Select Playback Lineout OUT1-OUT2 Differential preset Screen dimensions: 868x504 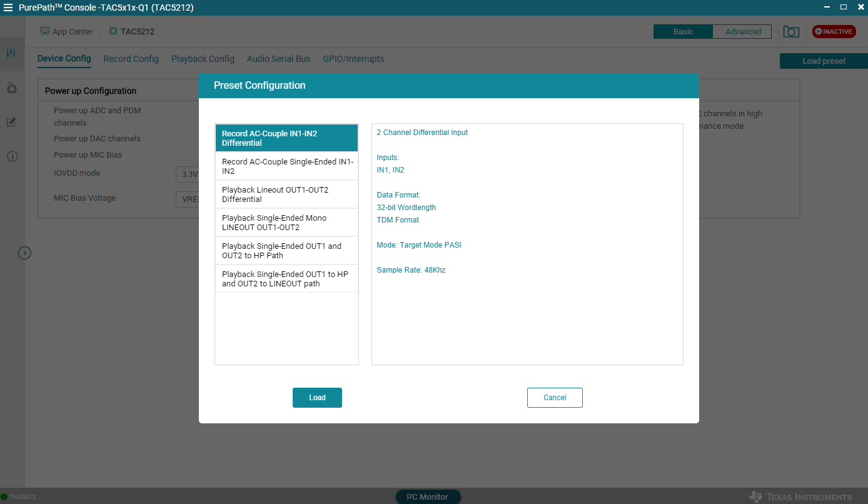[x=286, y=194]
